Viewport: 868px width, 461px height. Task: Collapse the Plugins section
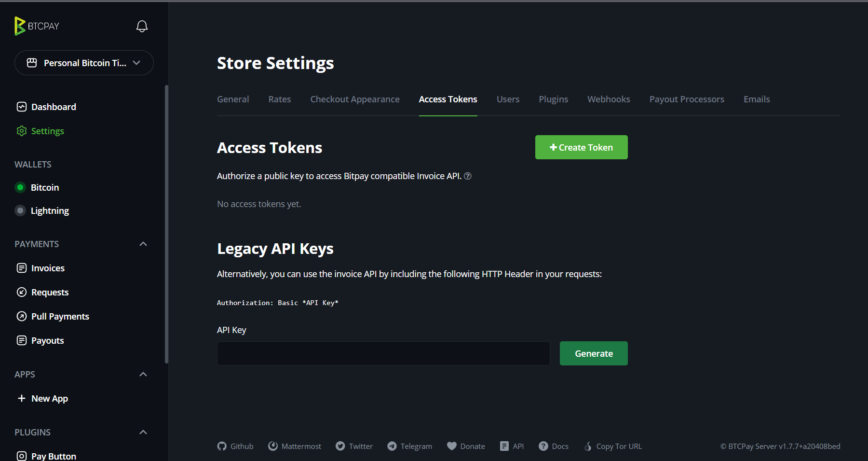pyautogui.click(x=143, y=432)
